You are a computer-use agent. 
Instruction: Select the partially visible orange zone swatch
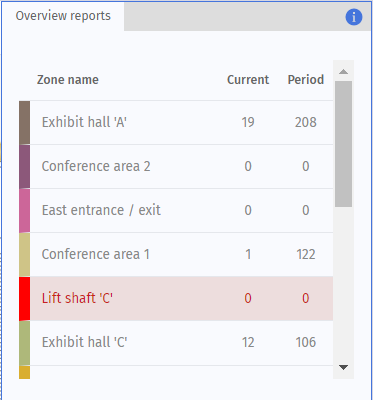point(24,372)
